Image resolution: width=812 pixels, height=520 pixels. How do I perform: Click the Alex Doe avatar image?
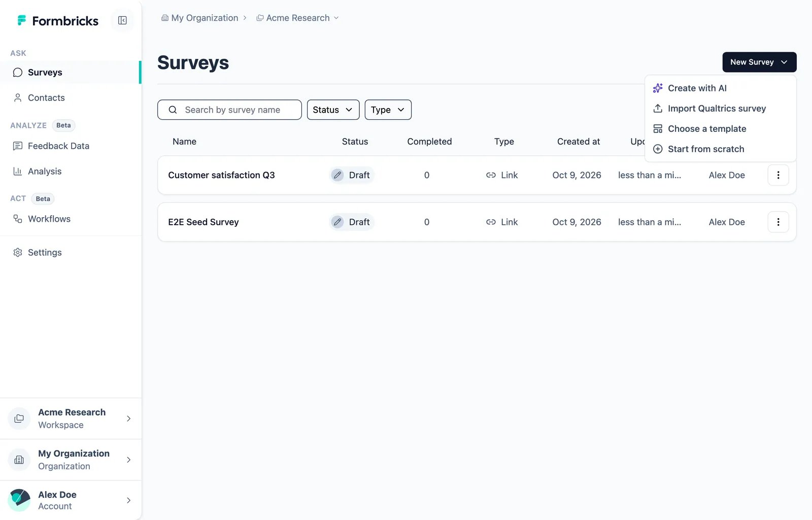tap(19, 500)
